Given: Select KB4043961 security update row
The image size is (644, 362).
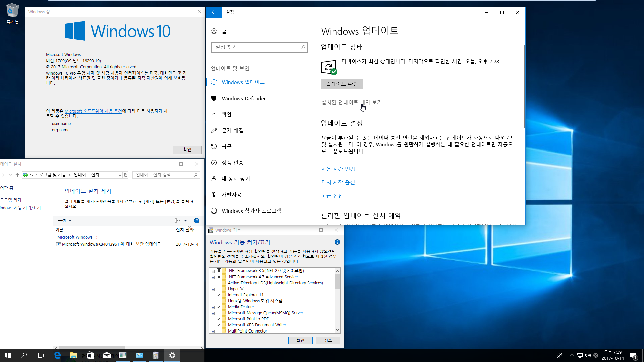Looking at the screenshot, I should point(127,244).
